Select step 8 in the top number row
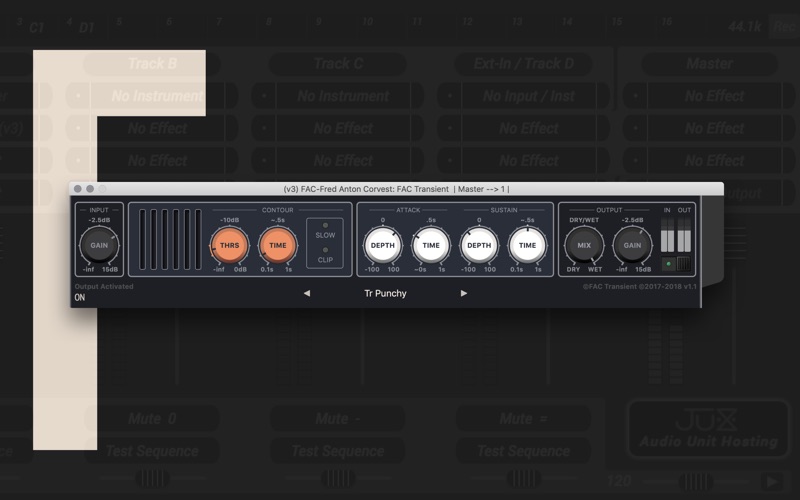The width and height of the screenshot is (800, 500). coord(269,21)
